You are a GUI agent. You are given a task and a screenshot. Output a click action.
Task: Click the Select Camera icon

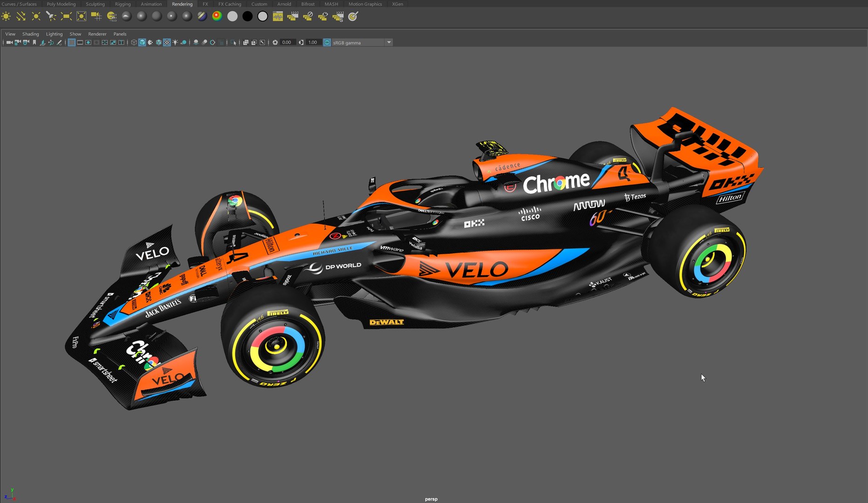(9, 42)
